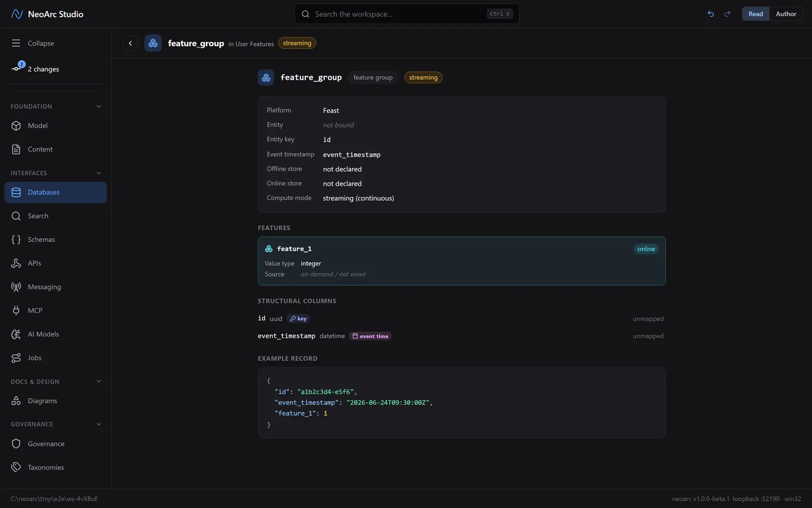Click 'unmapped' on the event_timestamp row
812x508 pixels.
[648, 336]
